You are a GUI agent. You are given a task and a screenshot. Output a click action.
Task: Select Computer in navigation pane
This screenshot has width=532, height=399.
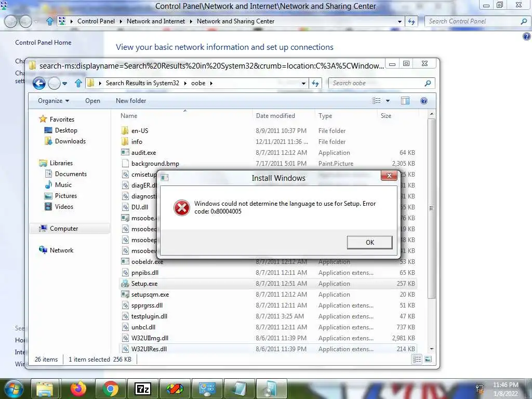64,229
